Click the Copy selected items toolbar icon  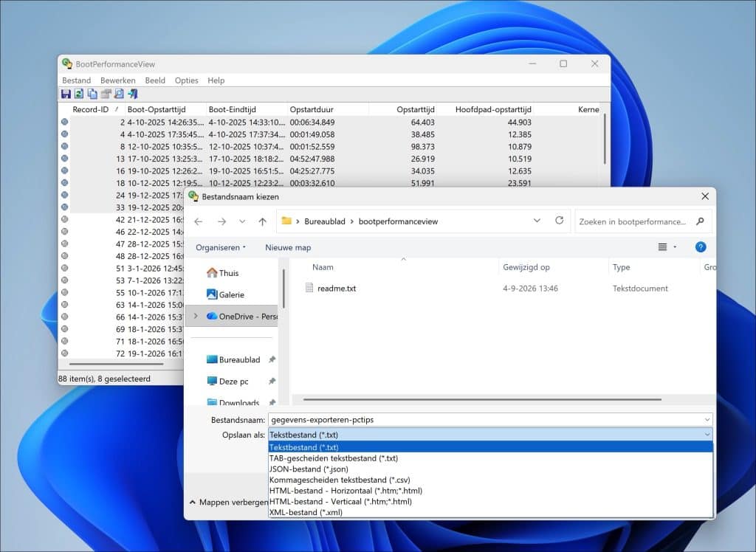(92, 94)
